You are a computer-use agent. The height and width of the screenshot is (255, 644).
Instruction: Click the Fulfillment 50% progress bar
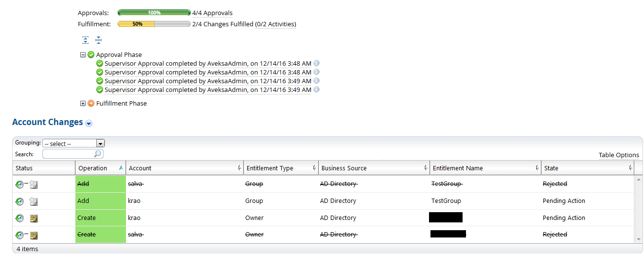154,24
